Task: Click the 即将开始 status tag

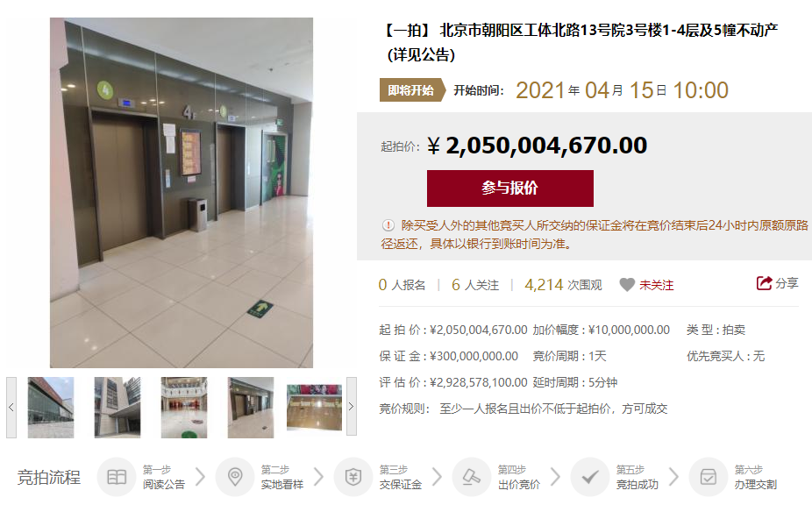Action: coord(412,90)
